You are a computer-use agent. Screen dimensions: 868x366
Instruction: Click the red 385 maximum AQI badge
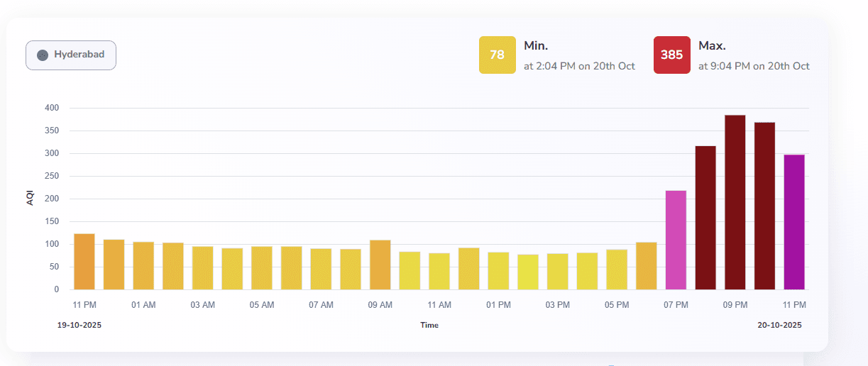click(671, 55)
